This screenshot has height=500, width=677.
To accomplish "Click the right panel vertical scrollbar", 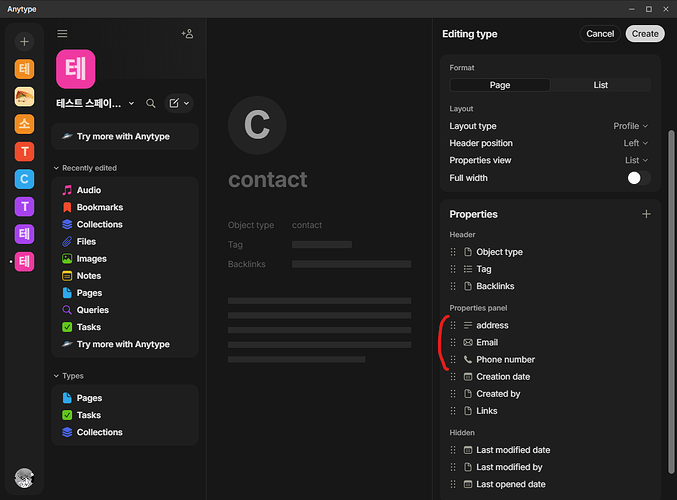I will click(671, 301).
